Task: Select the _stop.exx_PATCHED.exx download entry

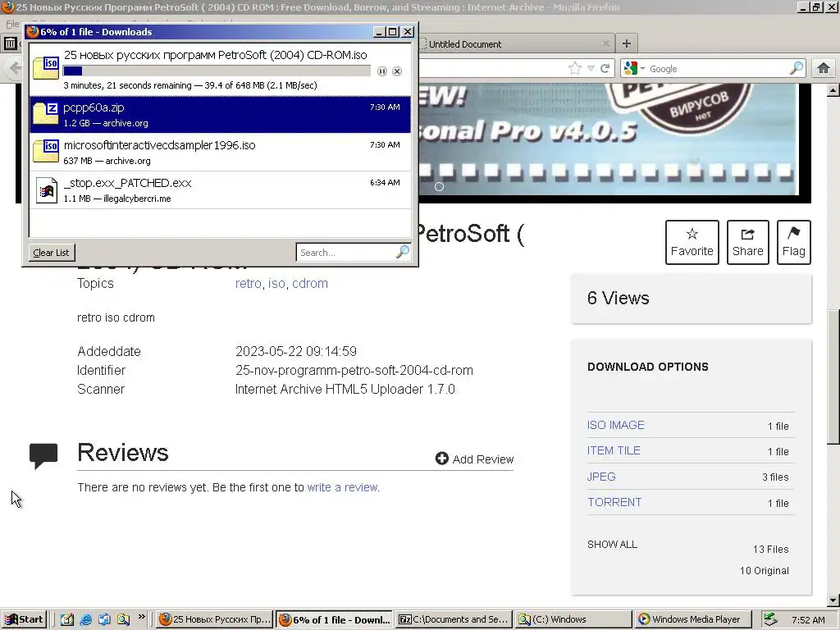Action: (220, 190)
